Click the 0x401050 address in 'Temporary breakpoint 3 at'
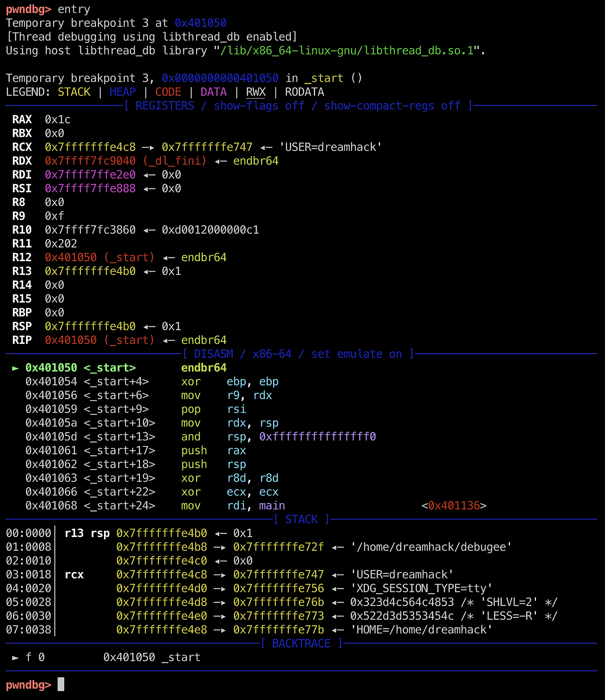 pyautogui.click(x=200, y=23)
